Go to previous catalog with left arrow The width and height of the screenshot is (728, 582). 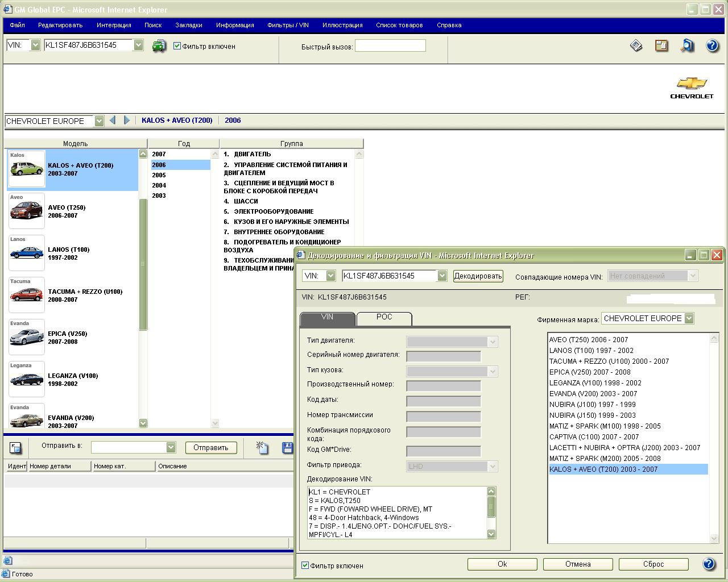113,120
